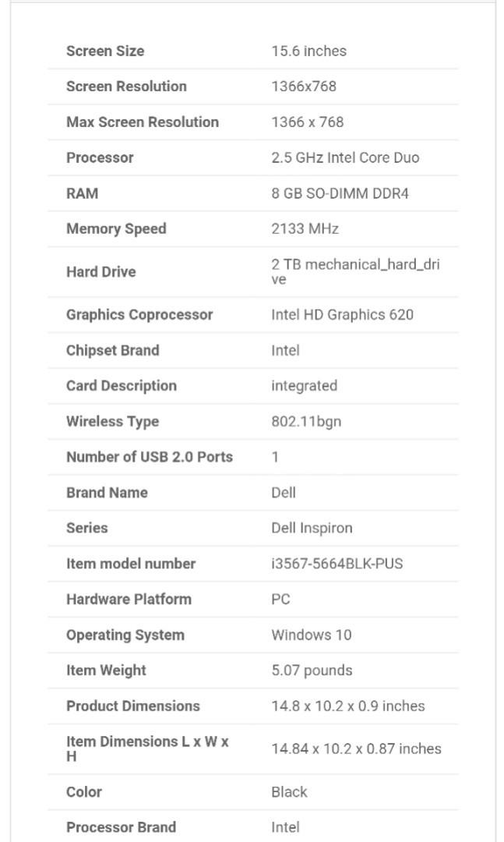Click the 'Operating System' label
This screenshot has width=504, height=842.
tap(125, 635)
